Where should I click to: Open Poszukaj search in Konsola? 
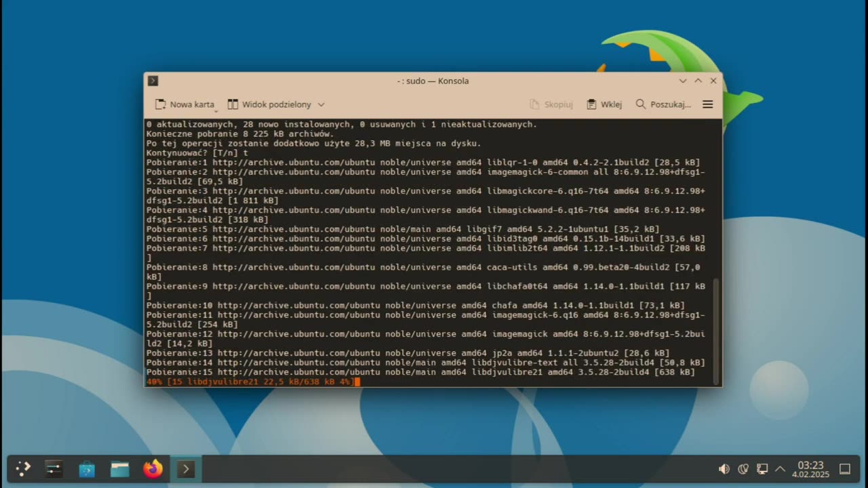tap(663, 104)
